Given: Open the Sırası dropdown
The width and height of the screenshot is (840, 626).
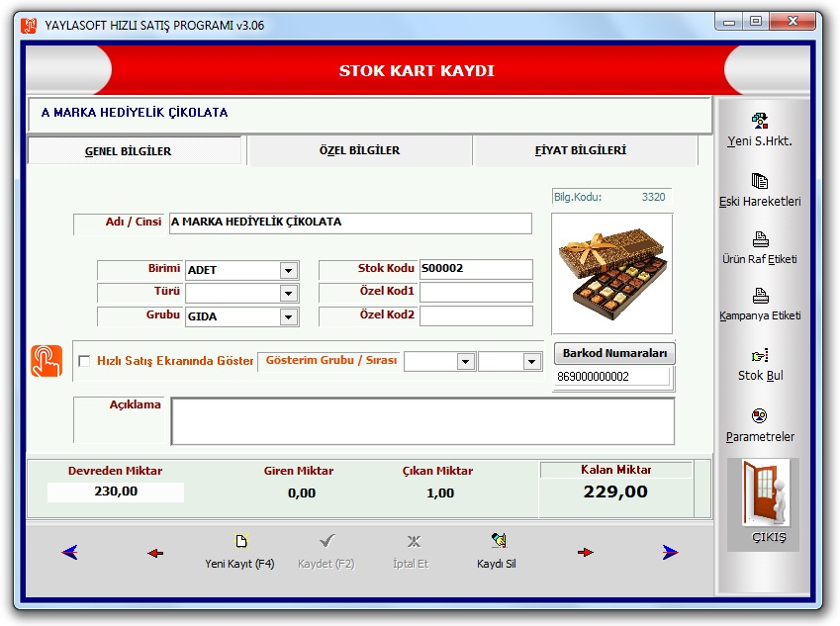Looking at the screenshot, I should (x=531, y=362).
